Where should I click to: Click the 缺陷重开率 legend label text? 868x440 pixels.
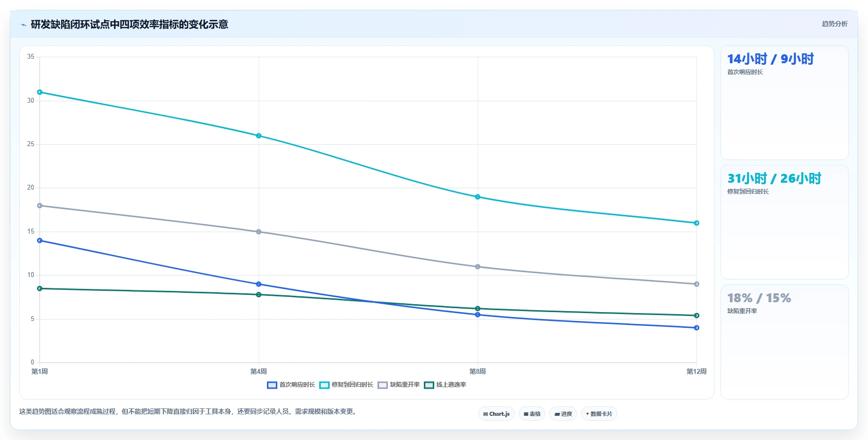(x=405, y=385)
